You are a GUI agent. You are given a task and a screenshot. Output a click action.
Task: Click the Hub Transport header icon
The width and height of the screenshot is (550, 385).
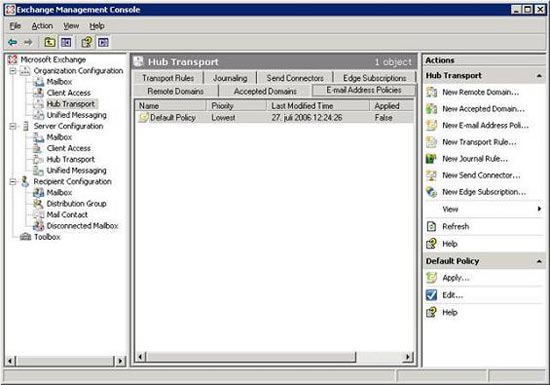(139, 62)
